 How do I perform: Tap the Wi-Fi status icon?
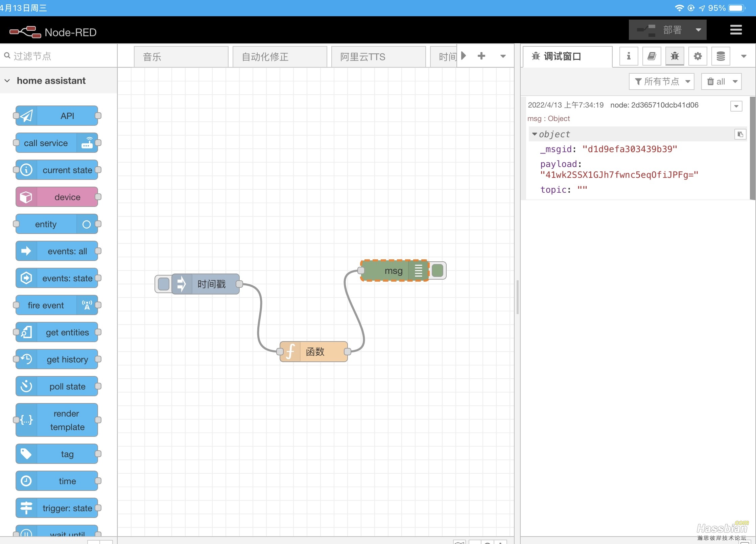679,8
